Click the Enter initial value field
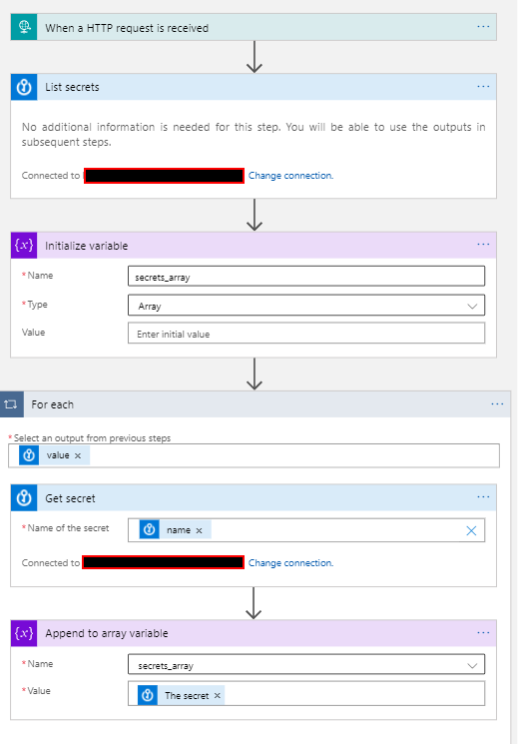 coord(306,333)
